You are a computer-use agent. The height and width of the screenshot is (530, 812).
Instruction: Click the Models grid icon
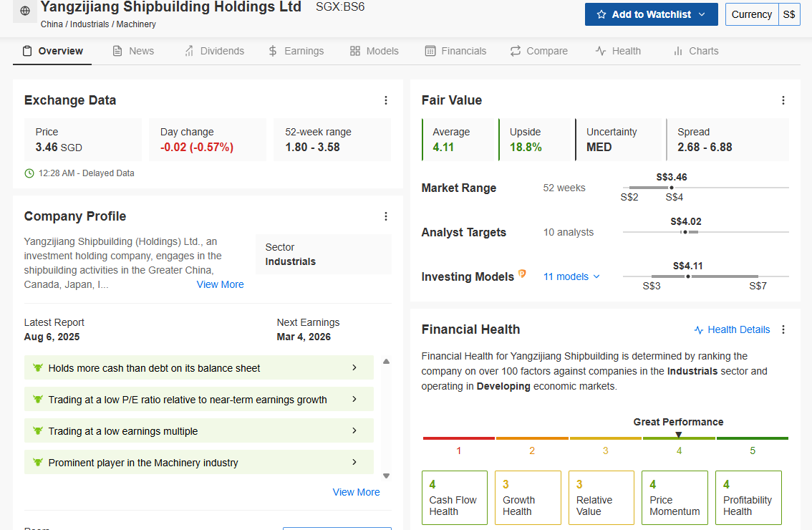[354, 51]
